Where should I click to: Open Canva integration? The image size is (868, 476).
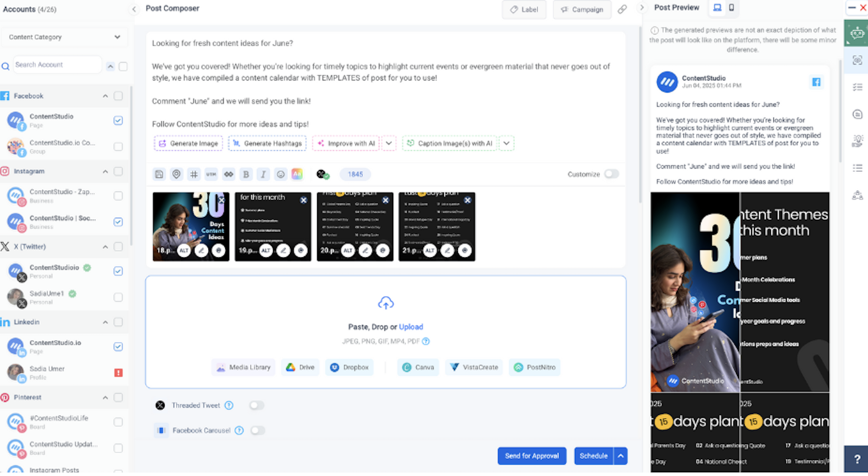(x=418, y=367)
